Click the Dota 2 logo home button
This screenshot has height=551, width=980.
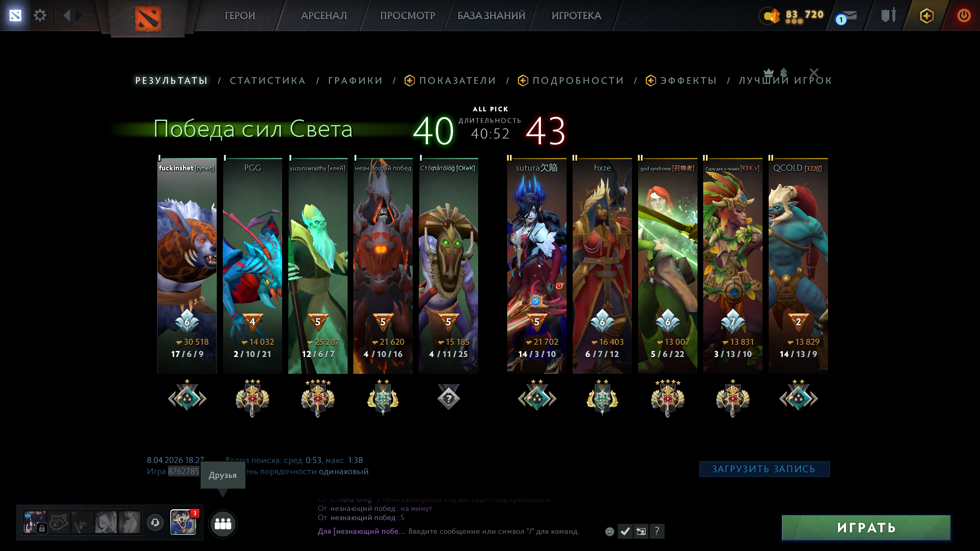148,18
